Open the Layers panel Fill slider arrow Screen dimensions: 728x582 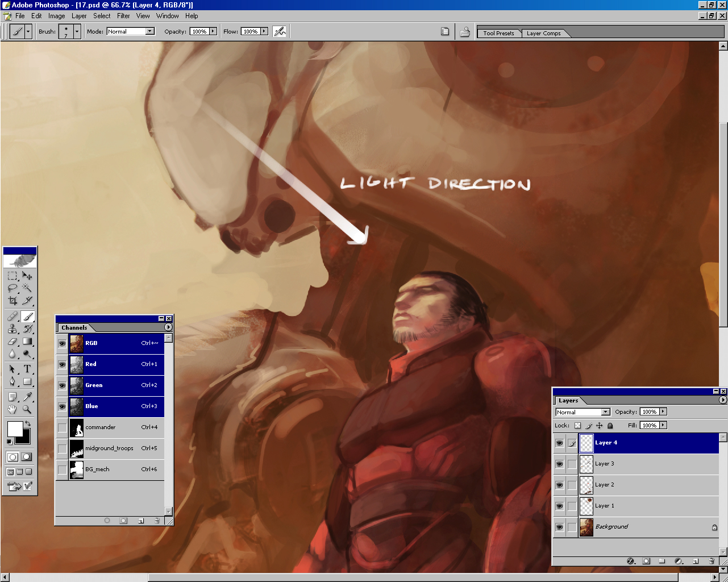663,425
